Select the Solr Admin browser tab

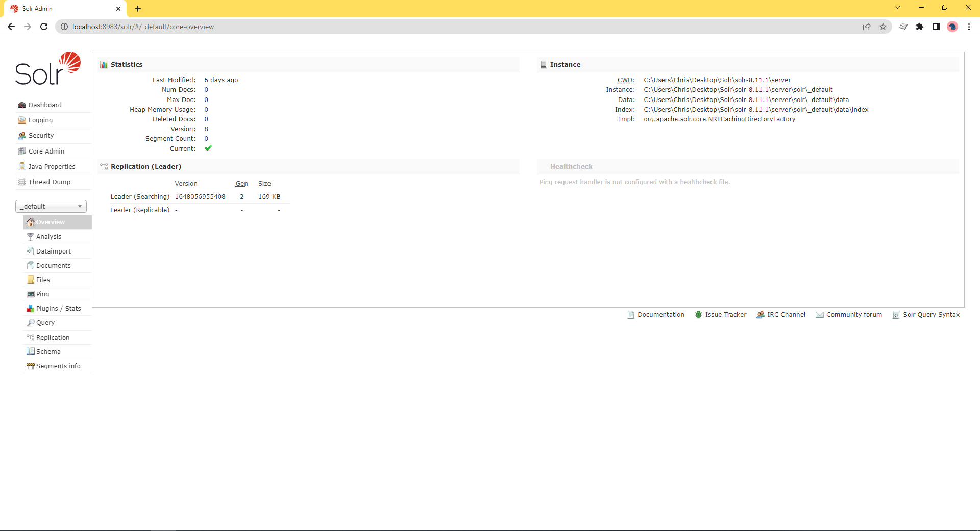click(x=65, y=9)
